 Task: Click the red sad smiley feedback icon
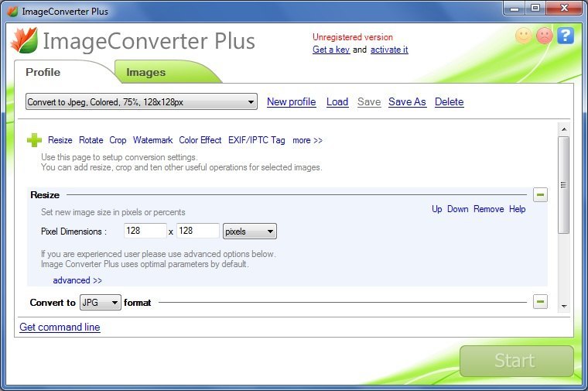coord(545,36)
